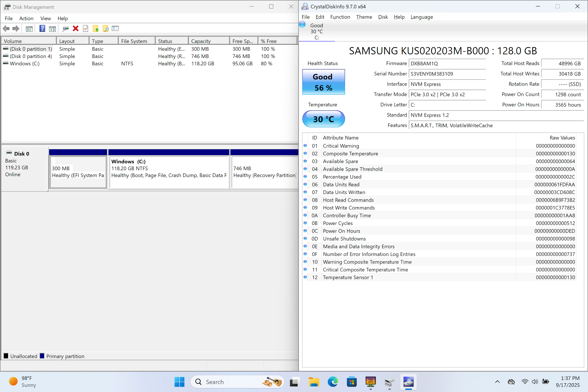588x392 pixels.
Task: Click the Power On Hours value 3565 hours
Action: tap(562, 105)
